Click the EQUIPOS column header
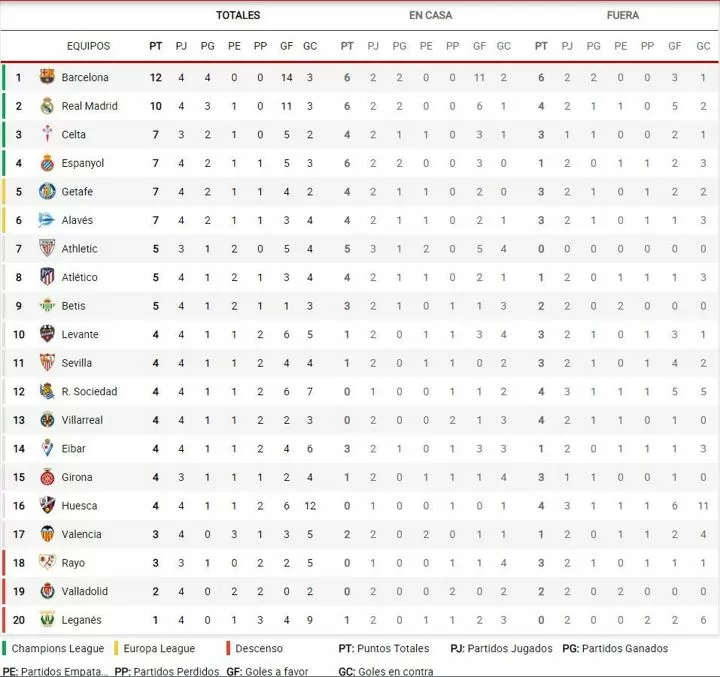 (89, 46)
